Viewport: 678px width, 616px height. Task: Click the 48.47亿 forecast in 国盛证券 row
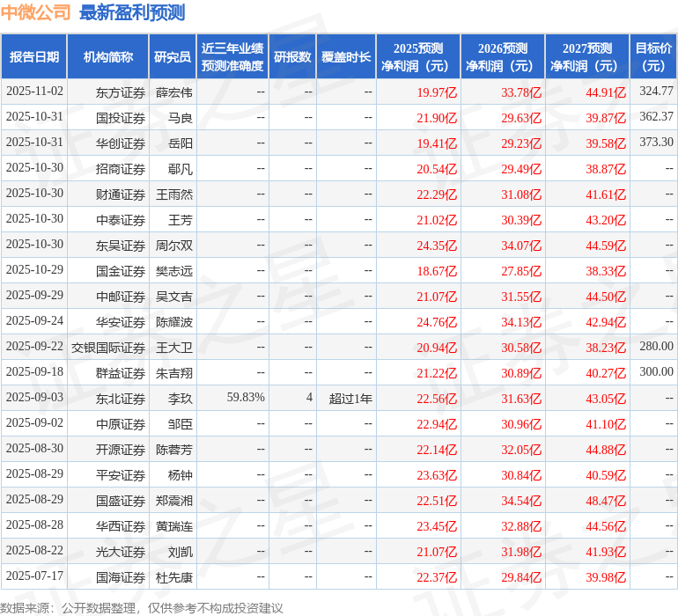pos(608,501)
